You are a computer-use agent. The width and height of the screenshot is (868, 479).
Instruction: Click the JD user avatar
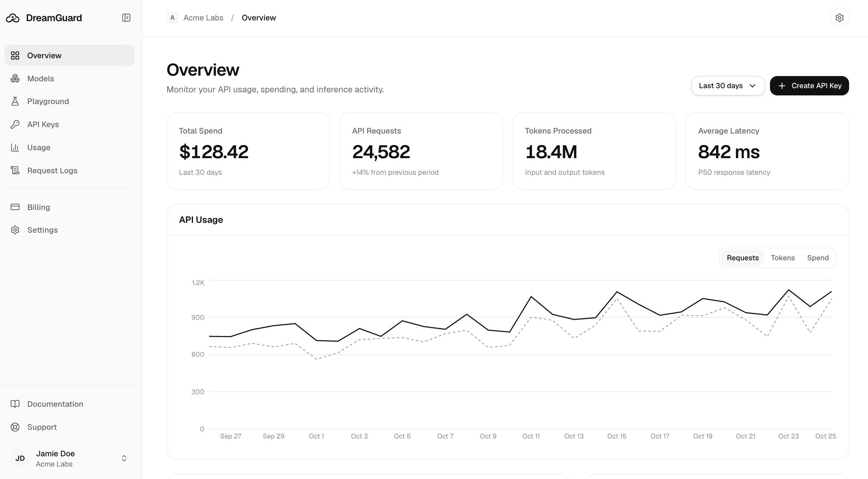[x=20, y=459]
